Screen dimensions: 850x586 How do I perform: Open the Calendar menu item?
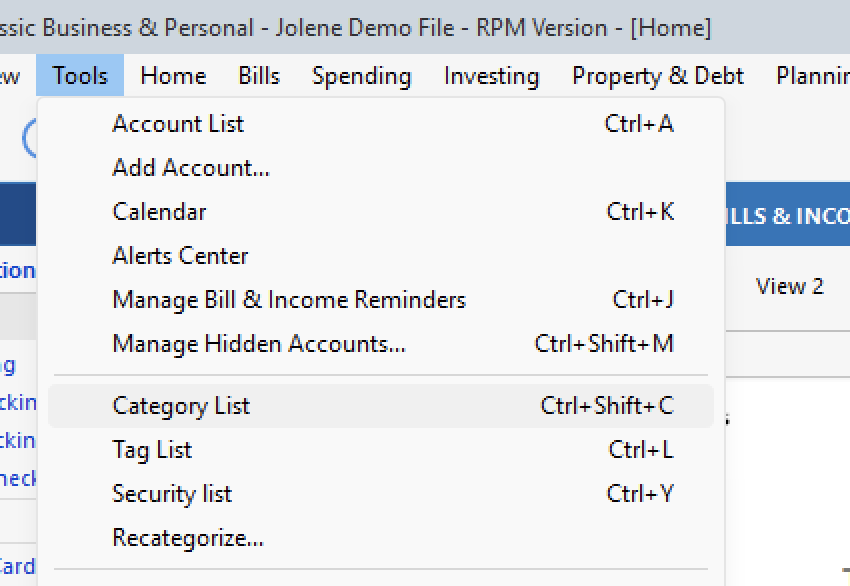pyautogui.click(x=159, y=212)
